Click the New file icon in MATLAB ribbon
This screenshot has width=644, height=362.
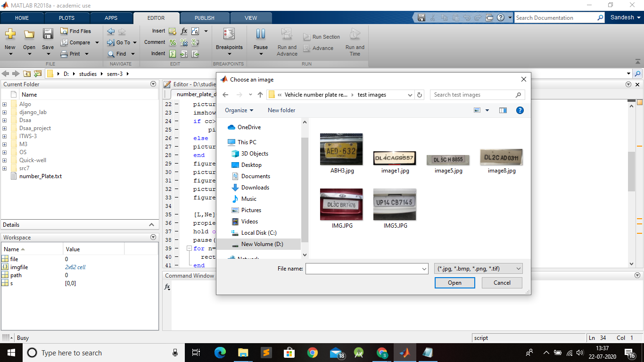coord(10,34)
